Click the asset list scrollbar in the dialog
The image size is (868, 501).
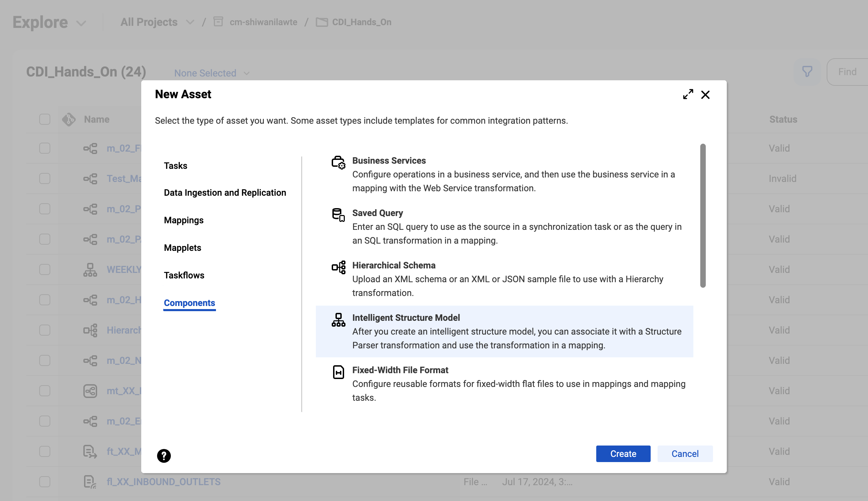coord(703,215)
